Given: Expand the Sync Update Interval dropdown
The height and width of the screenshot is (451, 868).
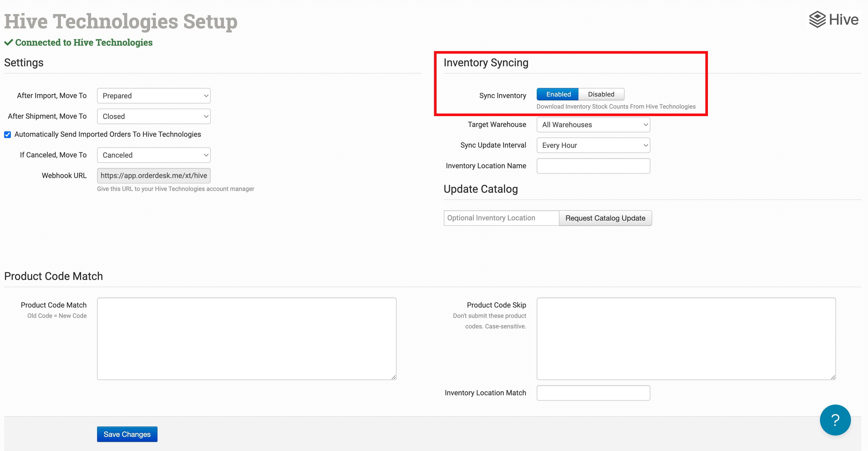Looking at the screenshot, I should point(593,145).
